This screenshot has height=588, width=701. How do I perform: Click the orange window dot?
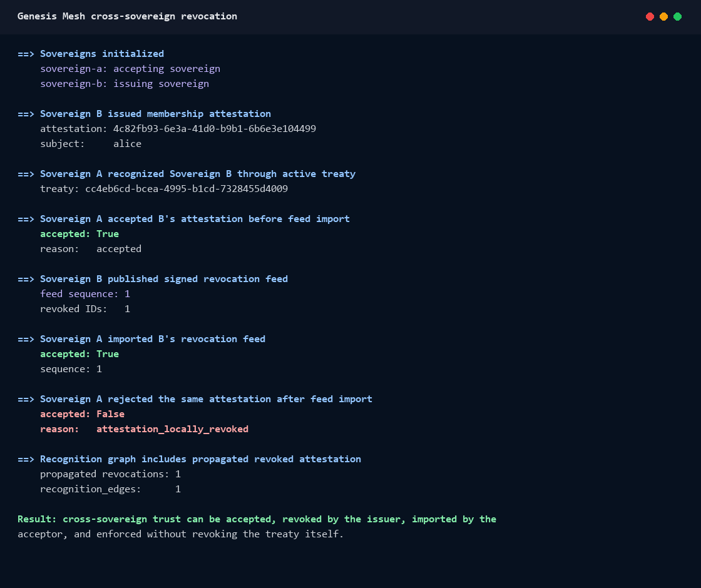pyautogui.click(x=664, y=16)
